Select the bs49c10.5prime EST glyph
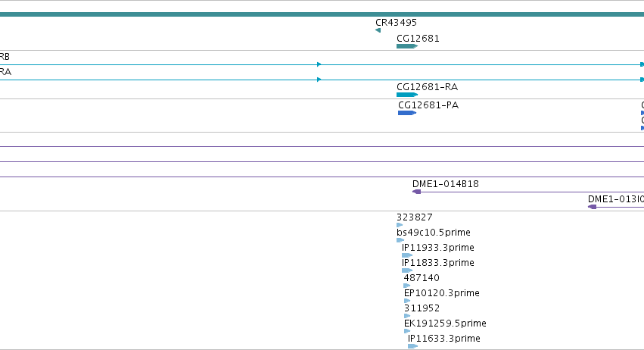Screen dimensions: 644x350 point(400,240)
